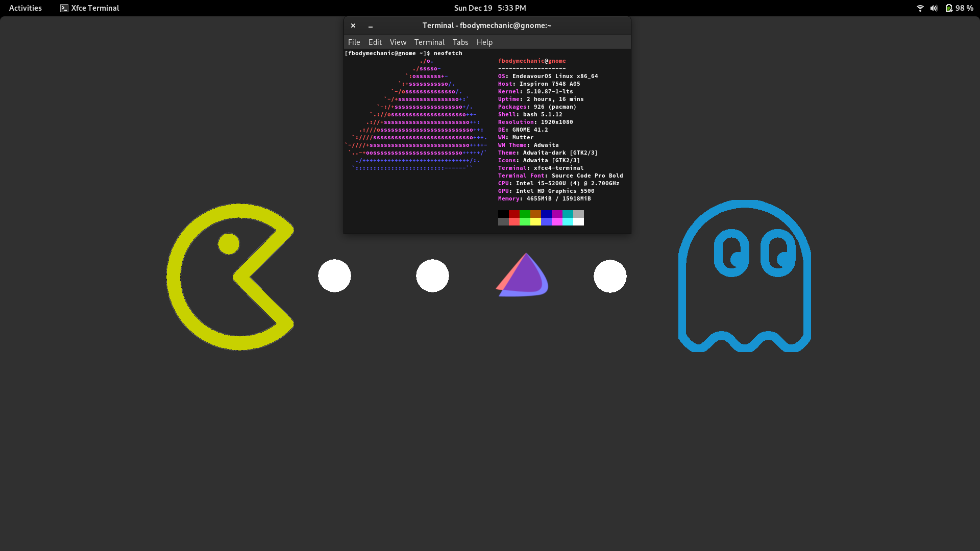980x551 pixels.
Task: Minimize the terminal window
Action: pyautogui.click(x=371, y=26)
